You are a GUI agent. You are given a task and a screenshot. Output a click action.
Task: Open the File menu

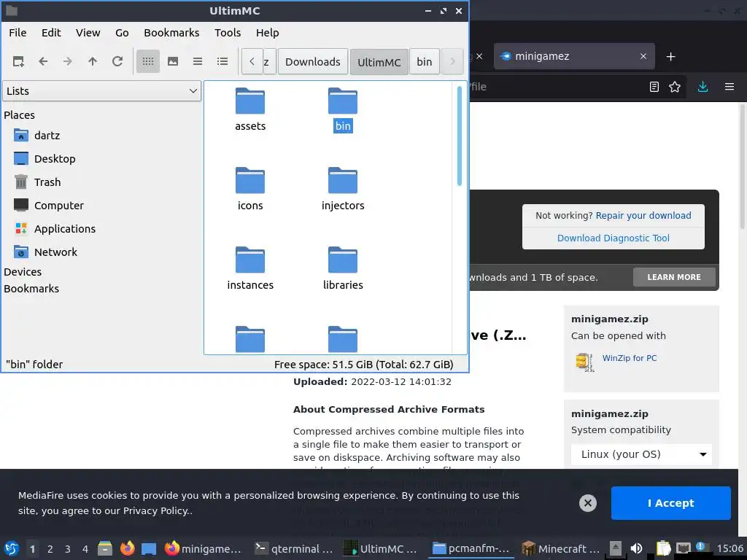(x=18, y=33)
